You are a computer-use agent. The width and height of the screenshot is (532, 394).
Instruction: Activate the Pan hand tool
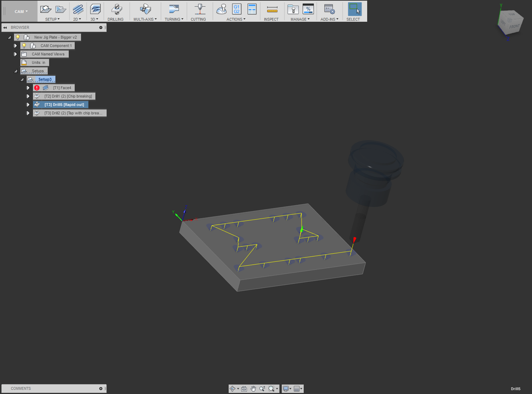click(x=253, y=388)
